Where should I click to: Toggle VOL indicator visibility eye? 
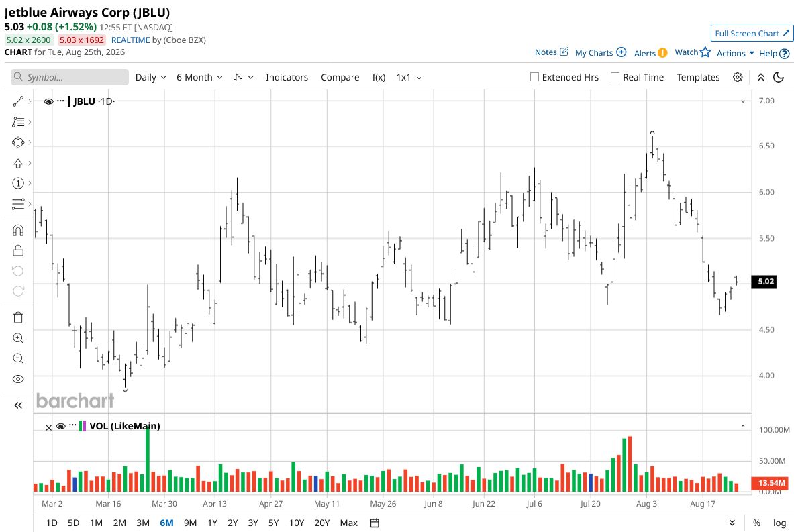click(61, 426)
